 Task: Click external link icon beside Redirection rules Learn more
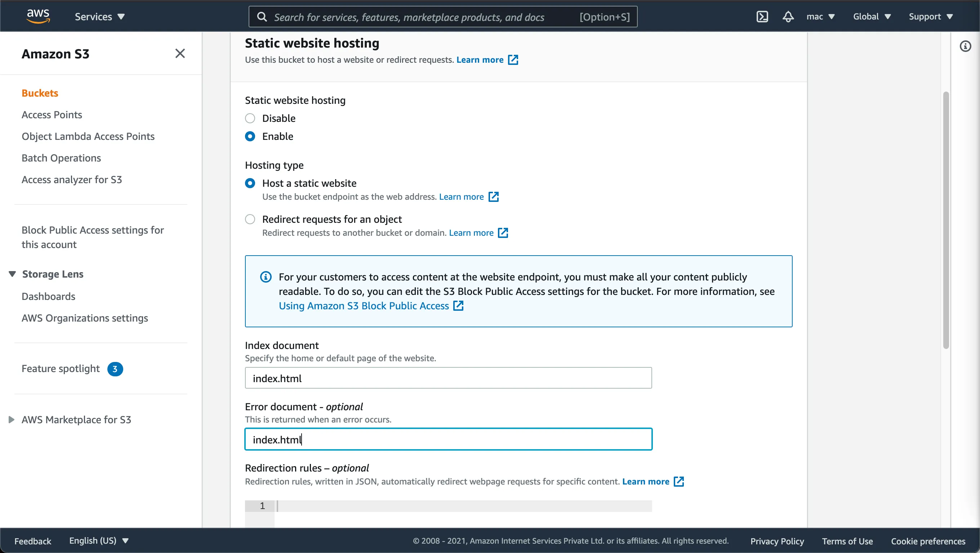coord(679,482)
